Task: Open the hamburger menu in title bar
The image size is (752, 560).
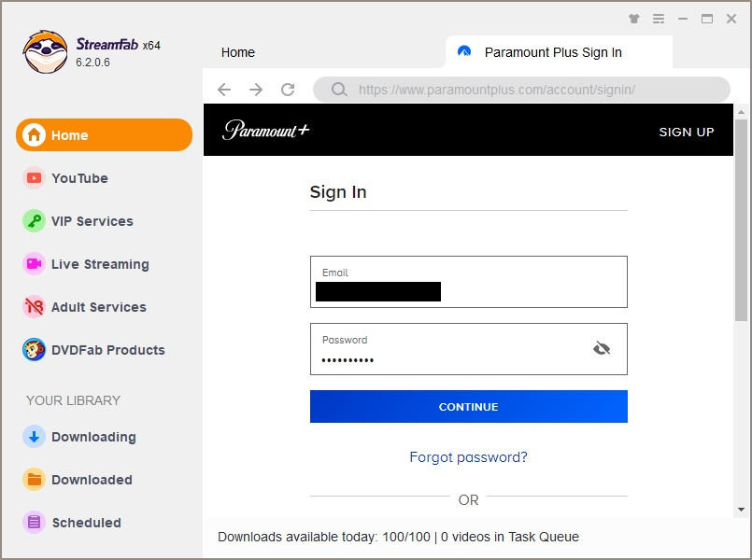Action: 659,19
